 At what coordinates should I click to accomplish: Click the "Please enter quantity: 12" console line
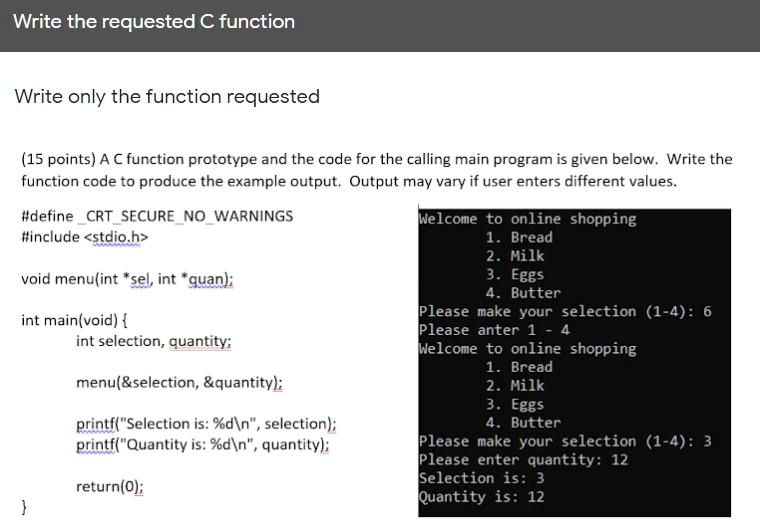pyautogui.click(x=523, y=460)
